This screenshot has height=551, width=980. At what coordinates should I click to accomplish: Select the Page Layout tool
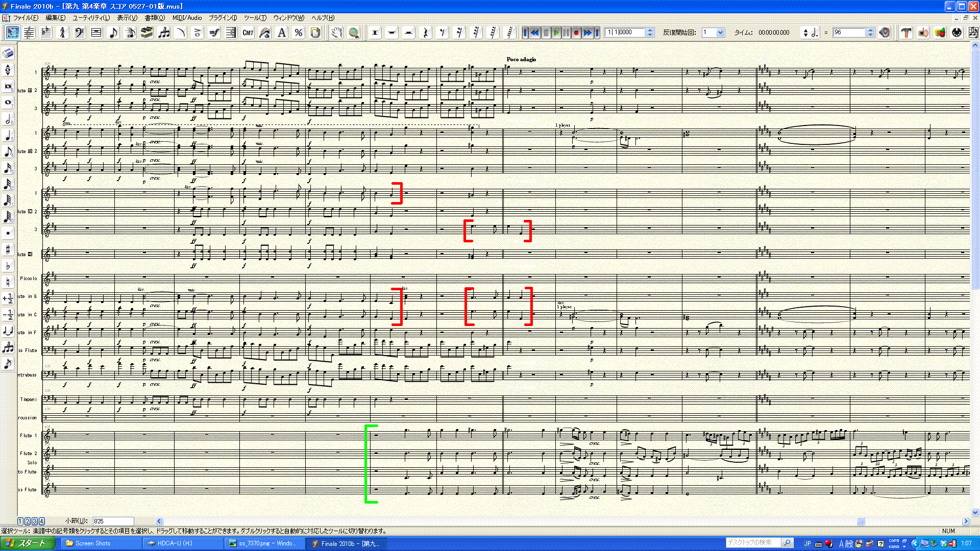click(x=315, y=33)
